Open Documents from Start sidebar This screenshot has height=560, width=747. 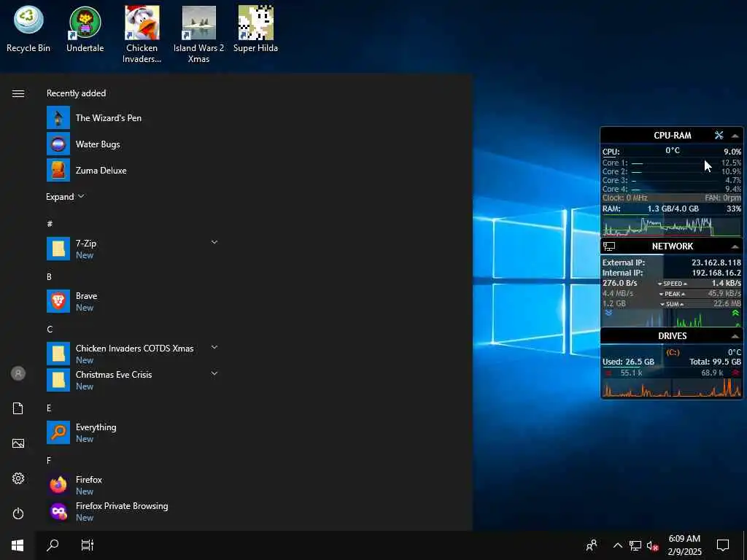pyautogui.click(x=18, y=408)
